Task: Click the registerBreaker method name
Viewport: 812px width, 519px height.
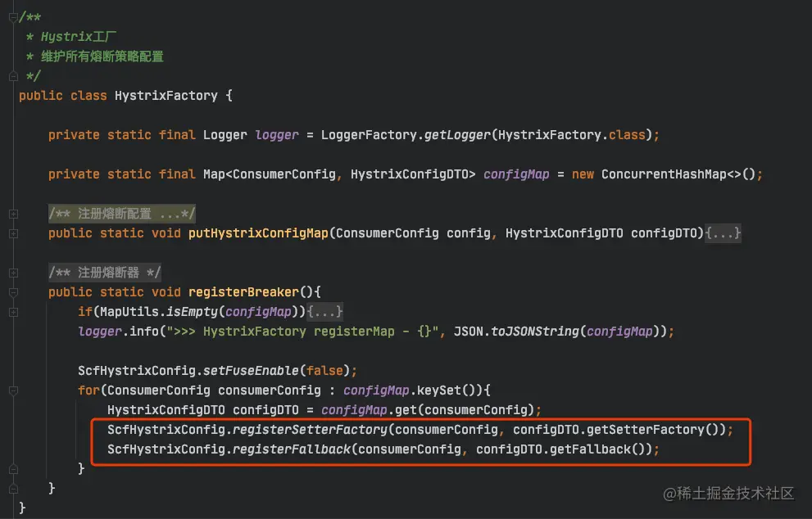Action: 244,292
